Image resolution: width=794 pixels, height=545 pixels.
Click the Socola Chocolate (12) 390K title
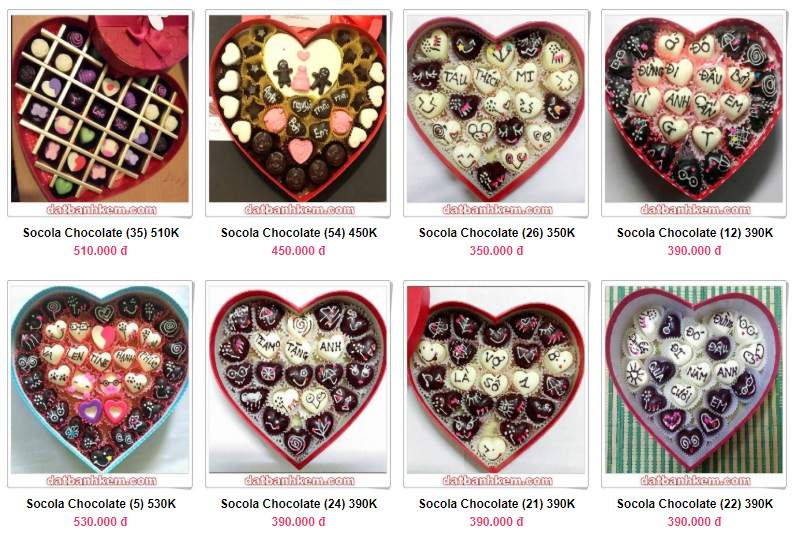pyautogui.click(x=695, y=233)
